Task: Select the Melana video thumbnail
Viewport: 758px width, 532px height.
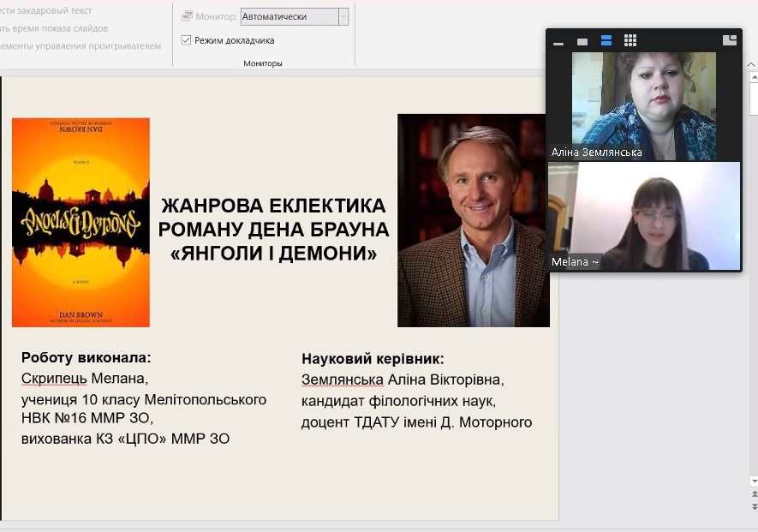Action: [x=643, y=217]
